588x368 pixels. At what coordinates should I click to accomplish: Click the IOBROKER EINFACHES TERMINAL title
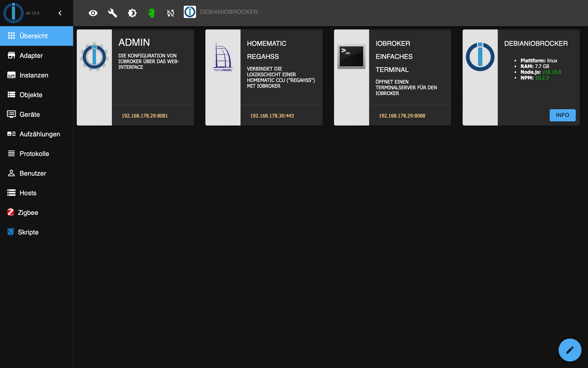click(x=394, y=56)
